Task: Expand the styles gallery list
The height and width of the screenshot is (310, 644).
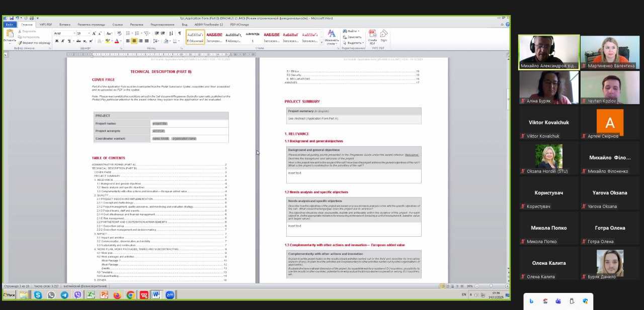Action: [320, 41]
